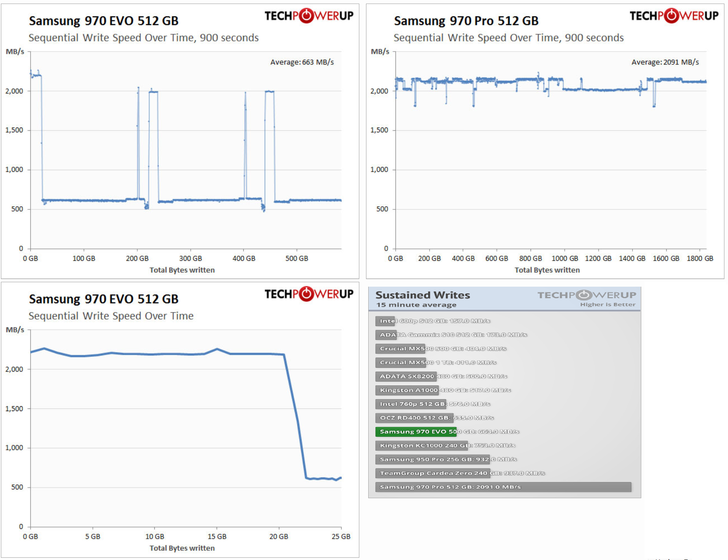Click the gray TechPowerUp logo in Sustained Writes chart

[587, 295]
